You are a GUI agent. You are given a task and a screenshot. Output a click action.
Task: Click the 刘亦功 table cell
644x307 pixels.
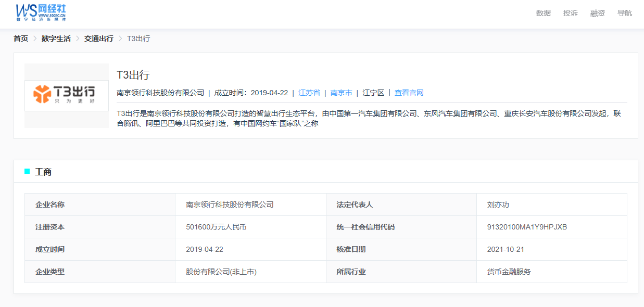(552, 204)
